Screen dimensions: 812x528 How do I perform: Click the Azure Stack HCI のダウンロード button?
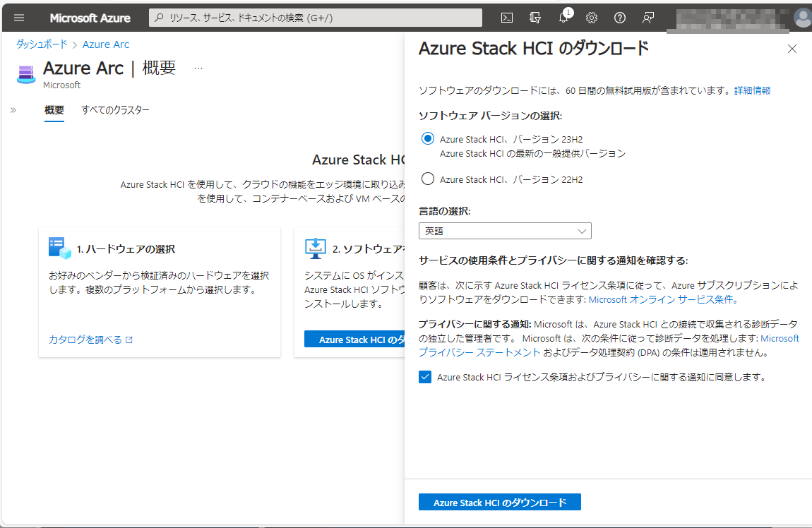pyautogui.click(x=500, y=502)
